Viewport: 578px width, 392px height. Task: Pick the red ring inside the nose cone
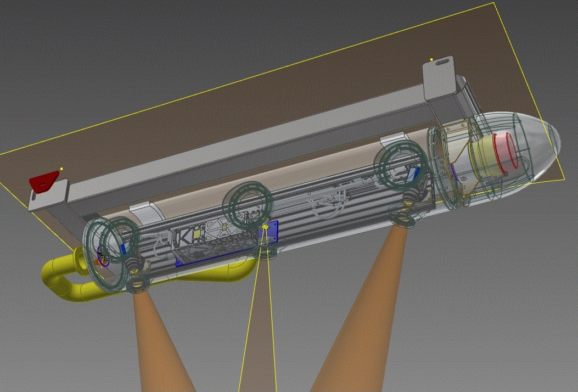(504, 150)
